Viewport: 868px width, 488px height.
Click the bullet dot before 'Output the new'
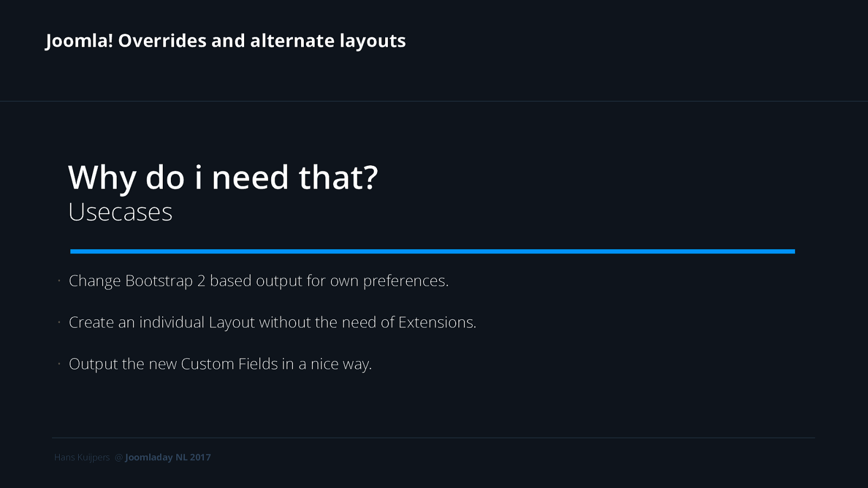click(x=59, y=364)
